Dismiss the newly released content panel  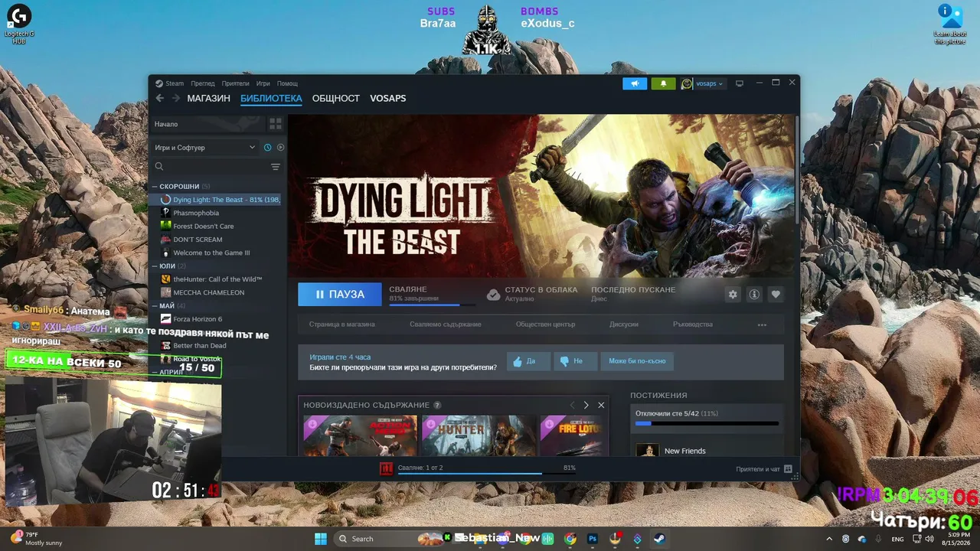[601, 405]
